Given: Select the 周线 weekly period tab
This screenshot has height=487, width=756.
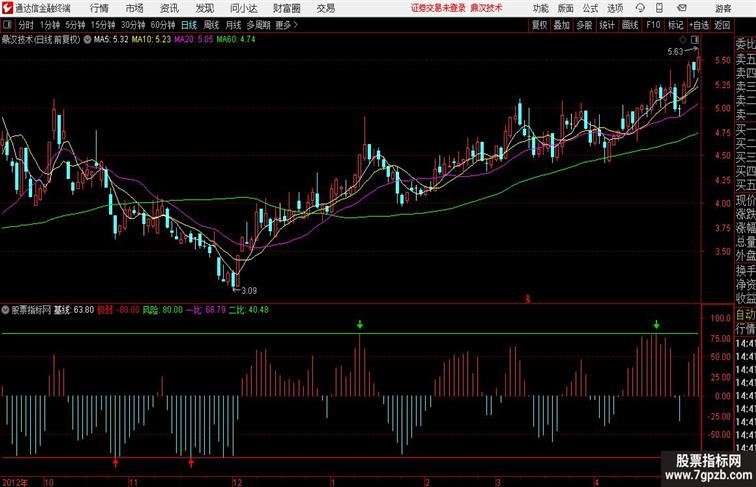Looking at the screenshot, I should [211, 25].
